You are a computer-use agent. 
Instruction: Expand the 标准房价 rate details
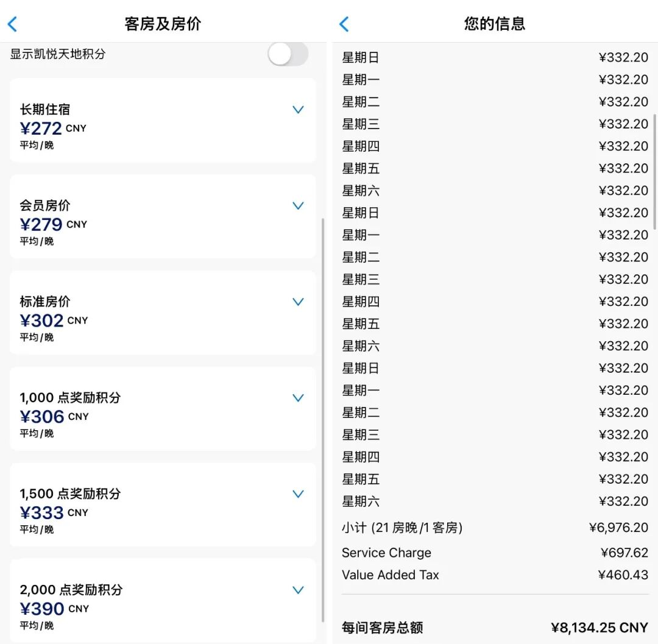(298, 302)
